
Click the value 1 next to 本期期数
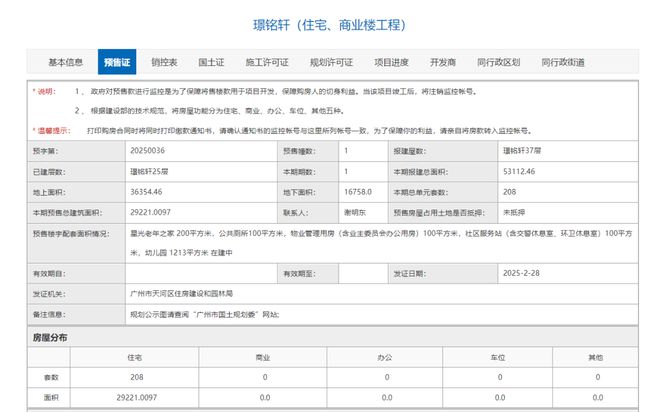346,172
